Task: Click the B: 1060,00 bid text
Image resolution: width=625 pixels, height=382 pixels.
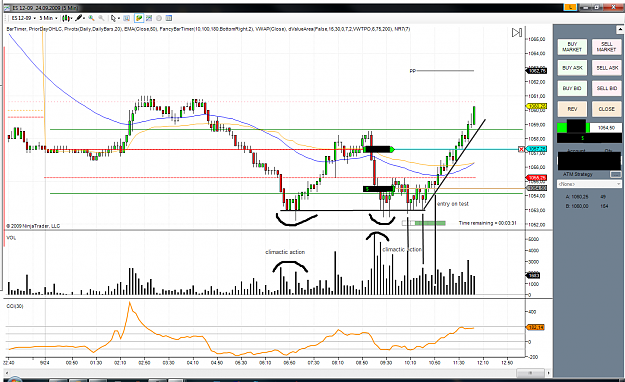Action: click(x=577, y=206)
